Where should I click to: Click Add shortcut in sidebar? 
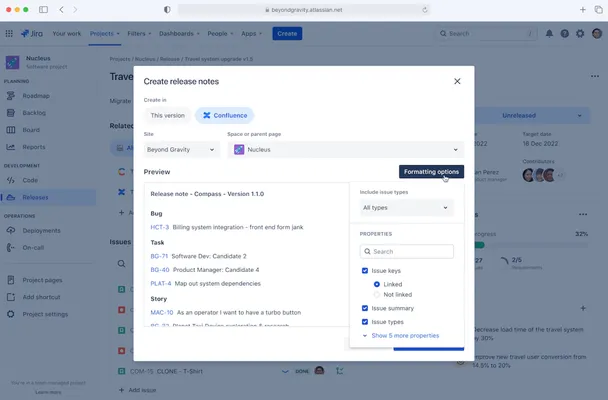(x=41, y=297)
